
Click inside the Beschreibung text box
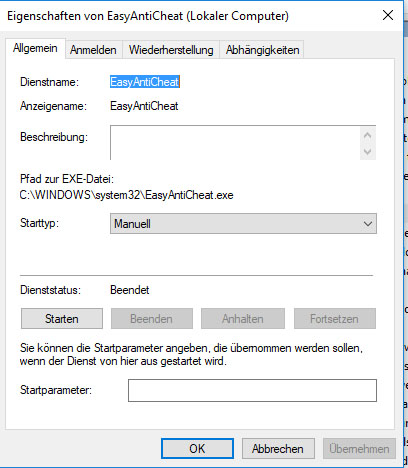[235, 143]
